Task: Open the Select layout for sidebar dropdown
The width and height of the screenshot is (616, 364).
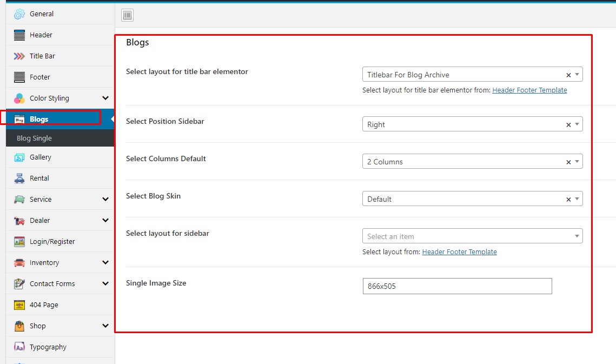Action: pos(472,236)
